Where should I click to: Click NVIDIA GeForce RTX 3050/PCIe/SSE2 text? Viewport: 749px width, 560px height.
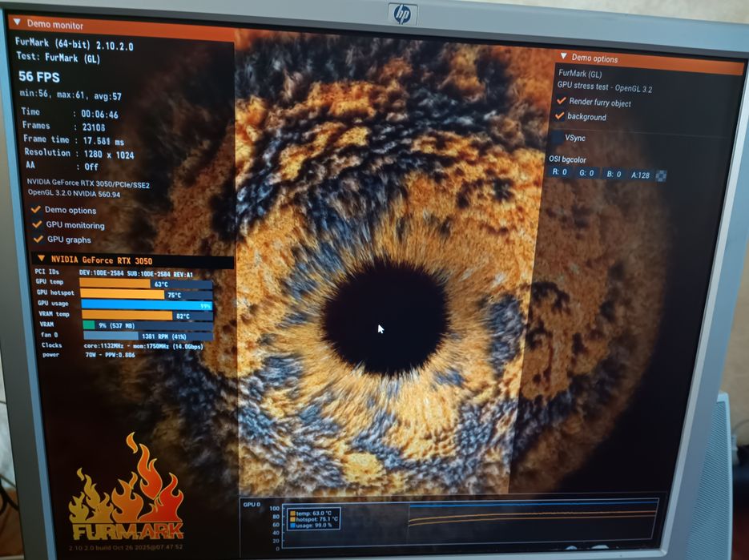click(88, 183)
